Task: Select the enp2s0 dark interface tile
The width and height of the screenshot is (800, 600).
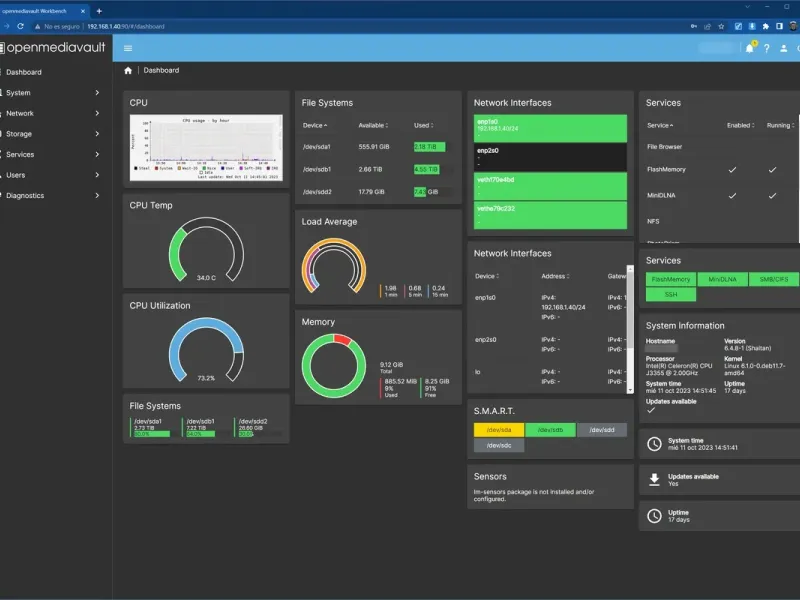Action: coord(550,157)
